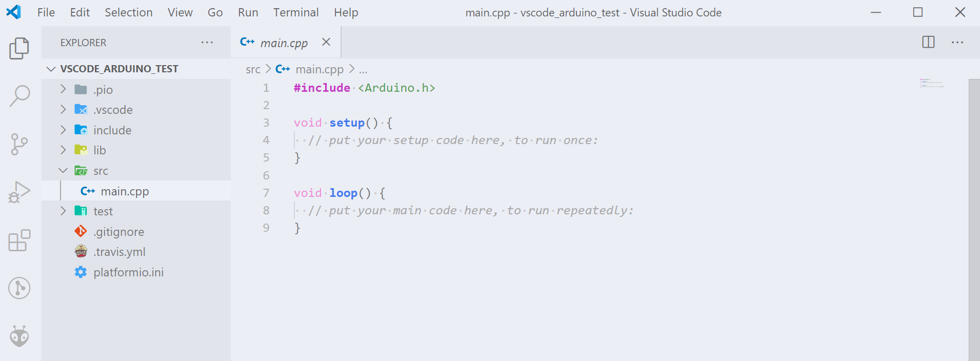
Task: Click the include folder icon
Action: (81, 130)
